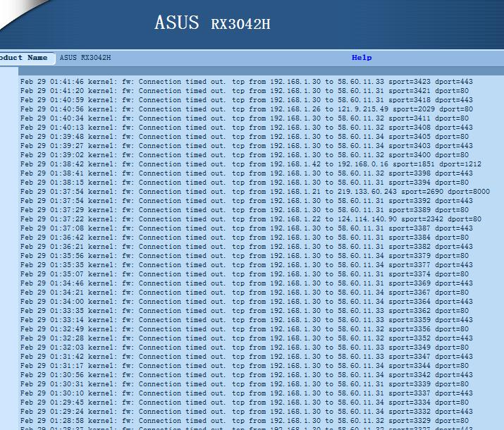Select the log entry at 01:29:45
504x430 pixels.
(245, 403)
